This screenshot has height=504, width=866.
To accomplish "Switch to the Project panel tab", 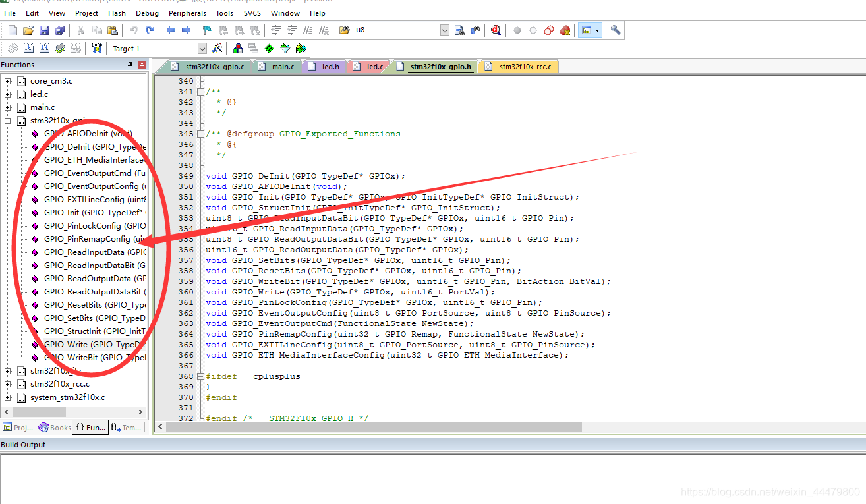I will coord(18,428).
